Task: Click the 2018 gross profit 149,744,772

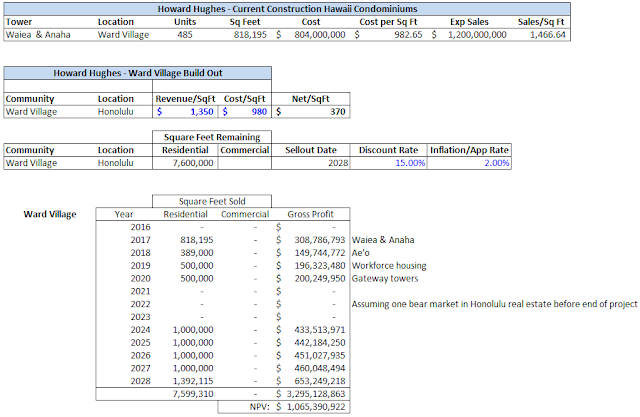Action: tap(320, 253)
